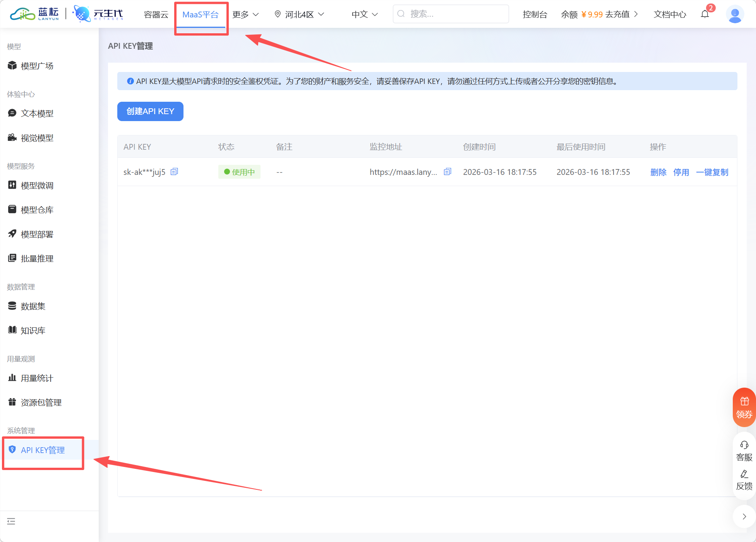Open the 中文 language dropdown
The height and width of the screenshot is (542, 756).
coord(364,14)
